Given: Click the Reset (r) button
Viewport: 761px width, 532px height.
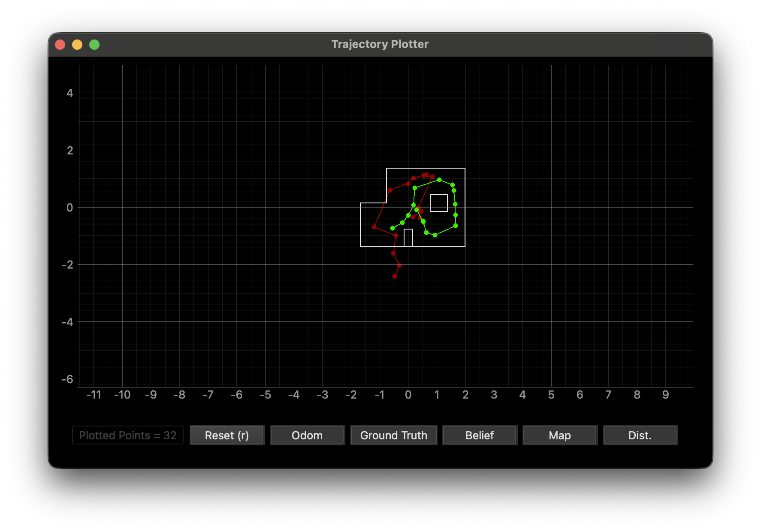Looking at the screenshot, I should coord(227,435).
